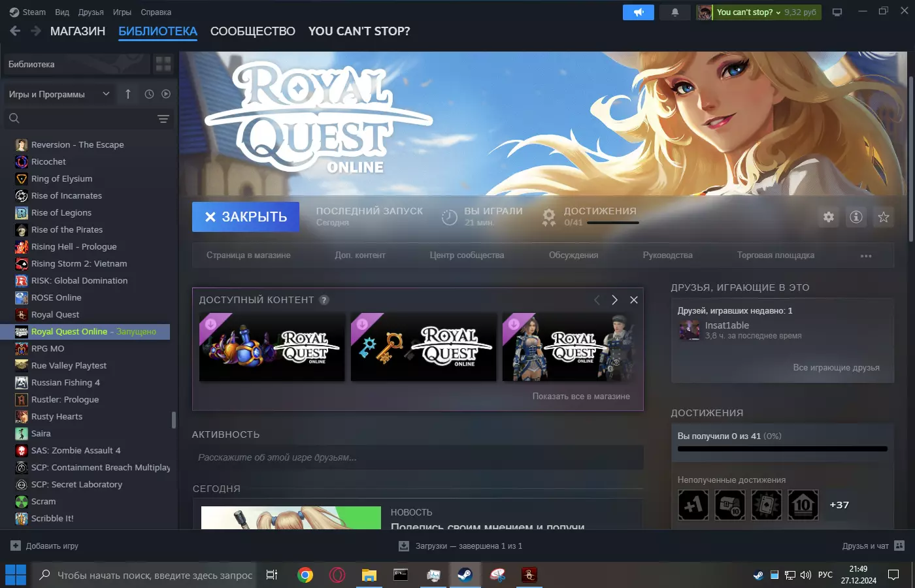Click Показать все в магазине
The image size is (915, 588).
click(x=581, y=396)
